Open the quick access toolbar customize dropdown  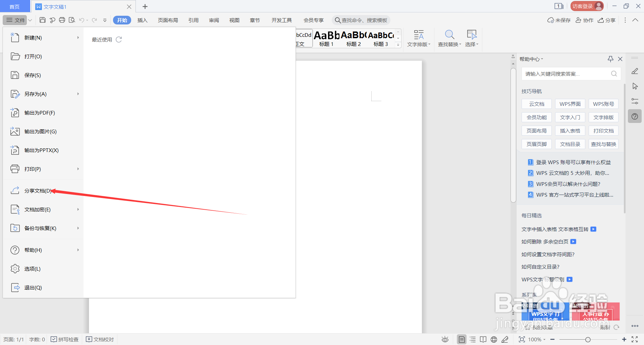pos(105,20)
